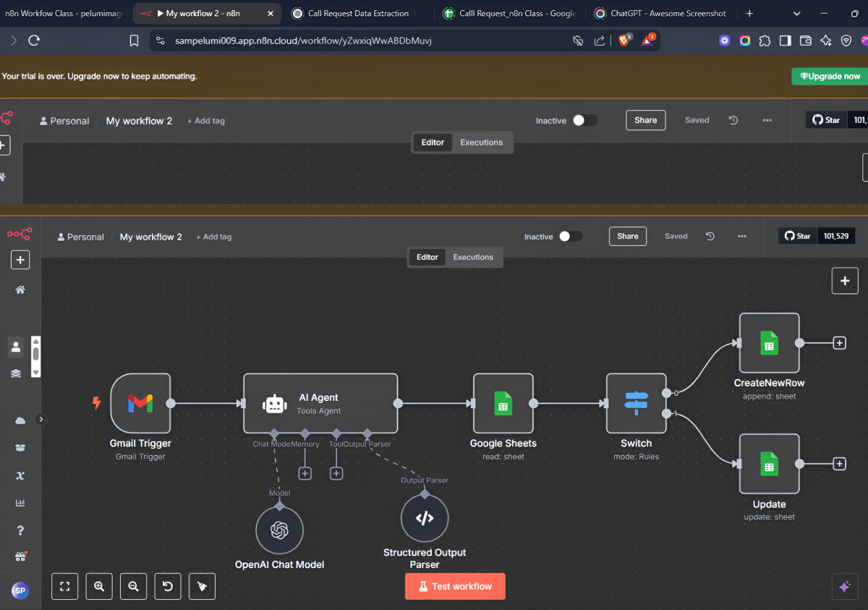
Task: Open the What's New gift icon
Action: coord(20,557)
